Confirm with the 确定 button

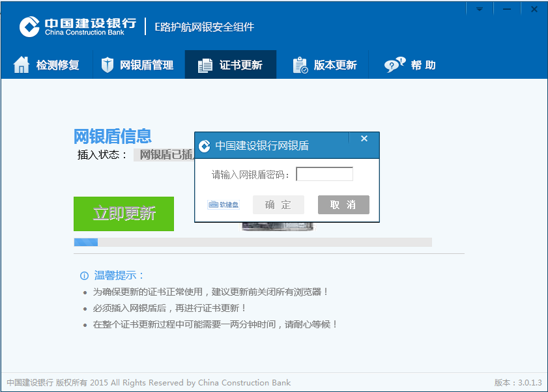pos(278,204)
